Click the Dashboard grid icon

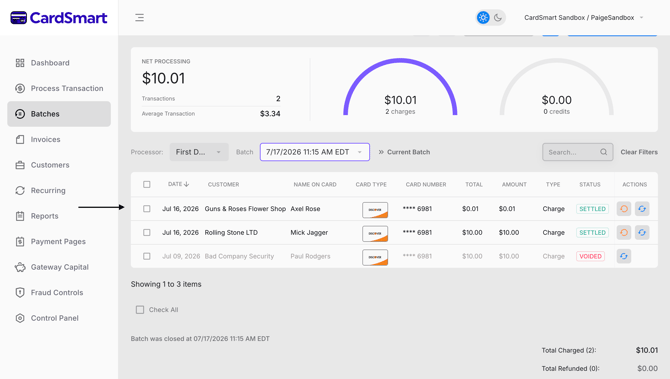tap(20, 63)
